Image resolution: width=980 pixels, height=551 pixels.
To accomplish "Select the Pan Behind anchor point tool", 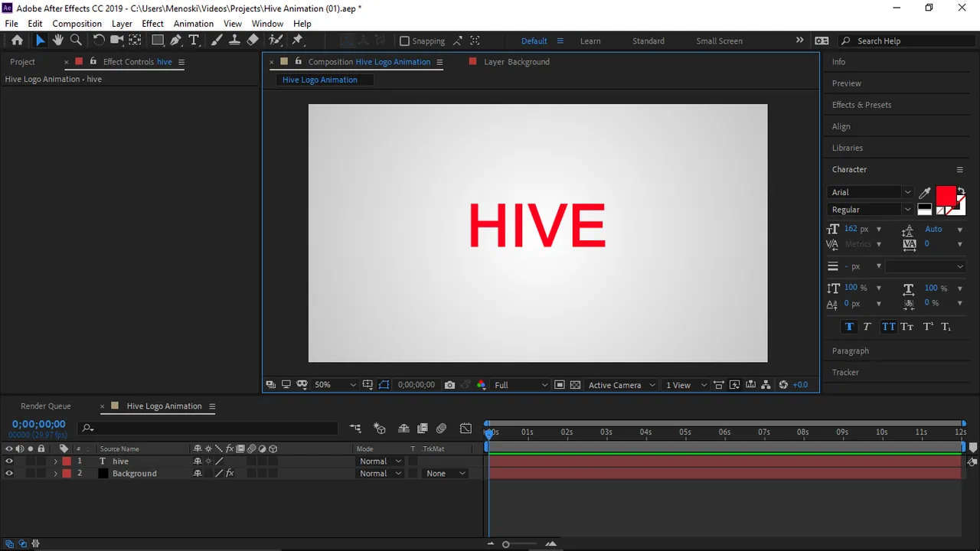I will (135, 41).
